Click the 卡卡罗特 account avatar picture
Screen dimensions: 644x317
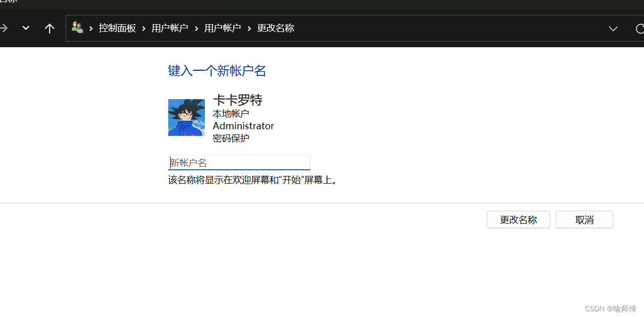pyautogui.click(x=186, y=117)
